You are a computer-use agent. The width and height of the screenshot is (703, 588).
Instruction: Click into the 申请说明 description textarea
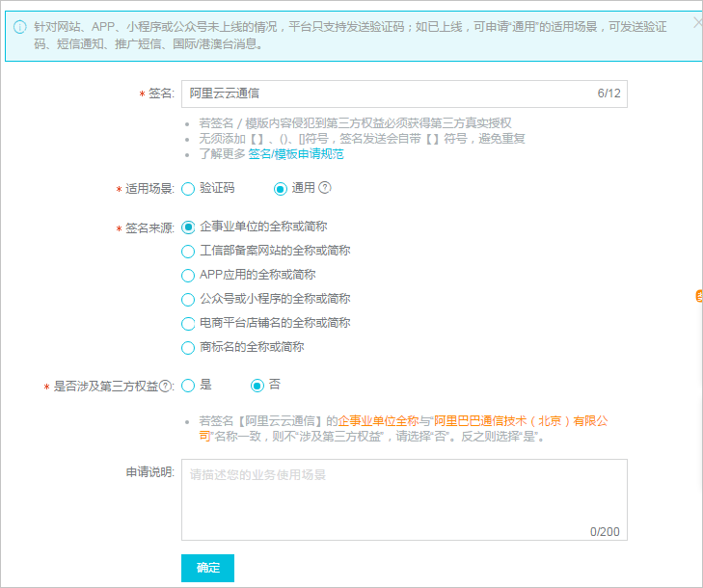[x=403, y=496]
